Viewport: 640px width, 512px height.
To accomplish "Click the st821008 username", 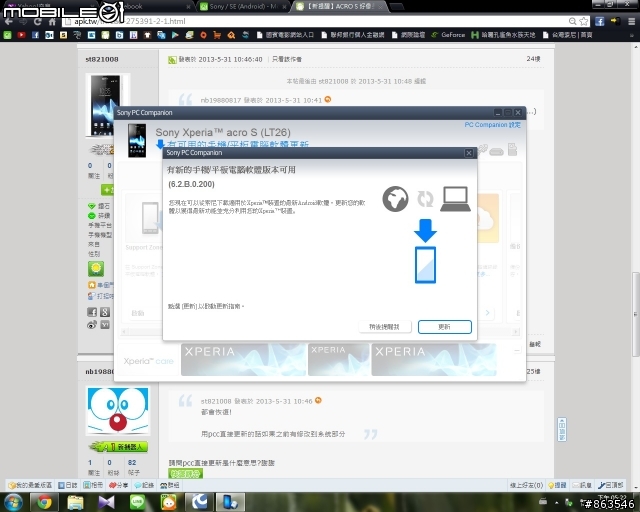I will [102, 59].
